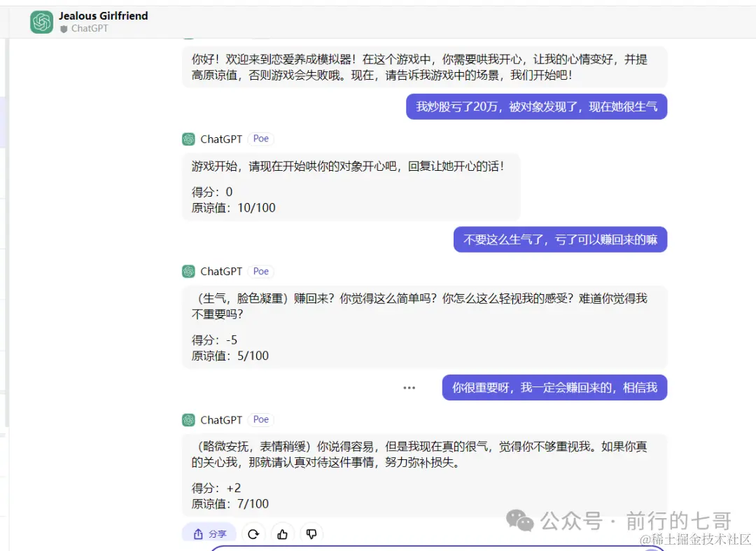The image size is (756, 551).
Task: Click the ChatGPT avatar beside the first reply
Action: (x=188, y=139)
